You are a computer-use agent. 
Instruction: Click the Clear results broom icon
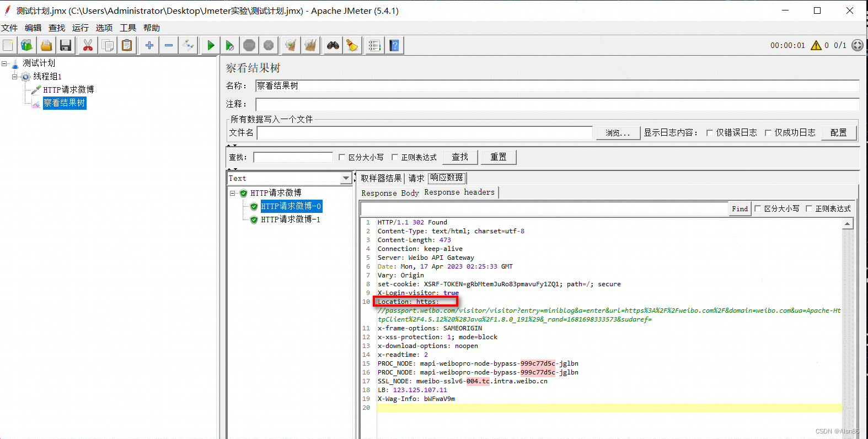coord(291,45)
